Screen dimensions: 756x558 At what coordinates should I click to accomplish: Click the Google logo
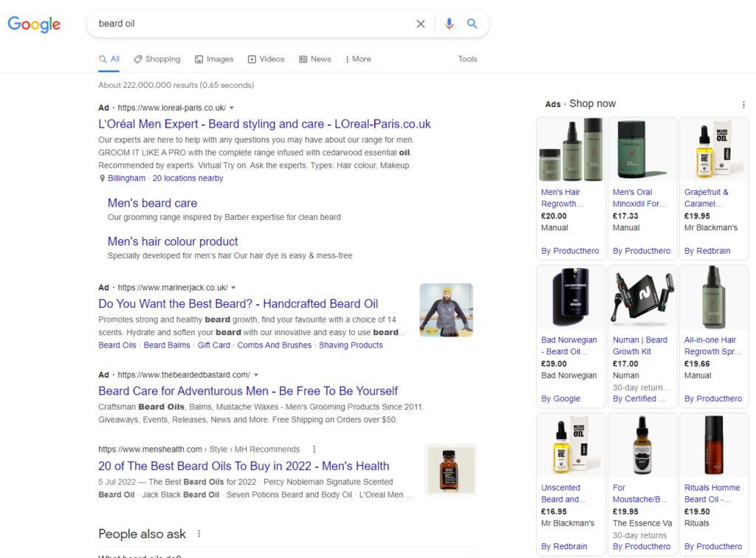click(34, 24)
